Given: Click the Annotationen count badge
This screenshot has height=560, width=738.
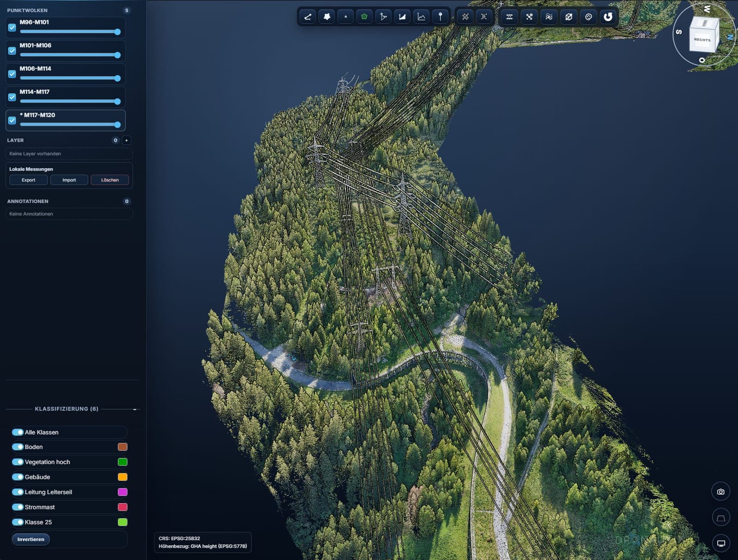Looking at the screenshot, I should 127,201.
